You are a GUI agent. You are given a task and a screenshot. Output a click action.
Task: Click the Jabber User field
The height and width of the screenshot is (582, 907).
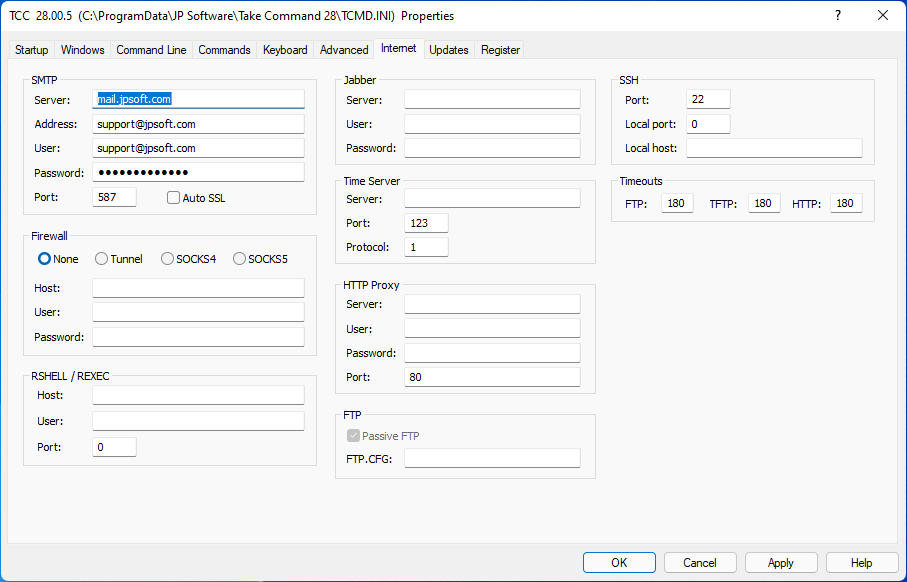tap(492, 124)
